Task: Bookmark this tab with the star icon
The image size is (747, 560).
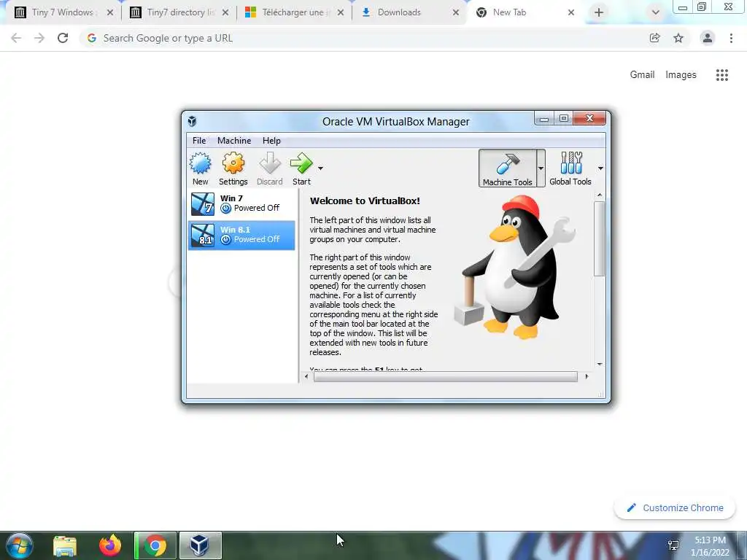Action: coord(678,38)
